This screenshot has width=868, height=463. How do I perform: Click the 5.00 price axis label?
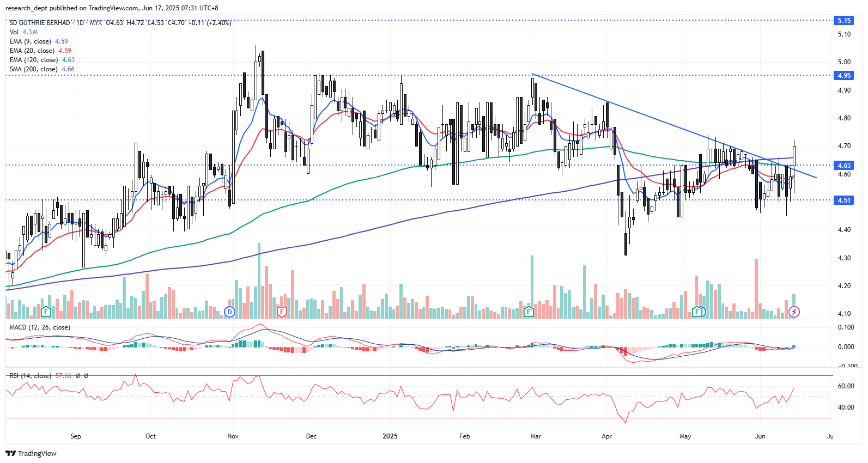tap(844, 62)
